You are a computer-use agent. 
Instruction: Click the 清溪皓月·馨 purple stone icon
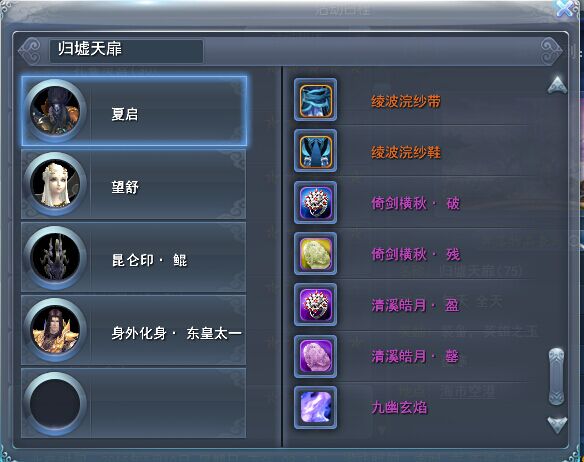click(315, 357)
